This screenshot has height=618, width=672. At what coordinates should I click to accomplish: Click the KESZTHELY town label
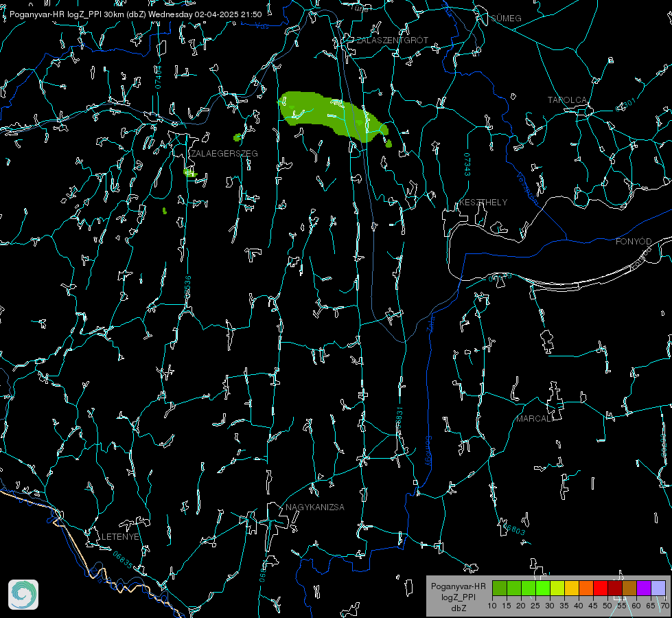[483, 202]
